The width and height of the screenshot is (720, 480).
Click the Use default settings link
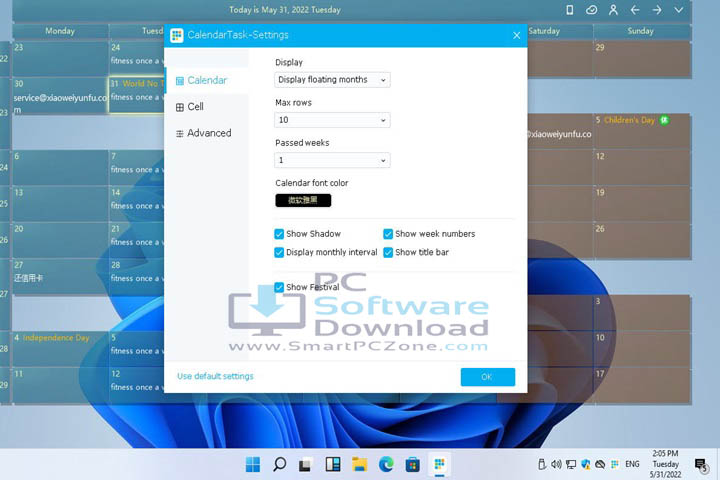pyautogui.click(x=215, y=376)
